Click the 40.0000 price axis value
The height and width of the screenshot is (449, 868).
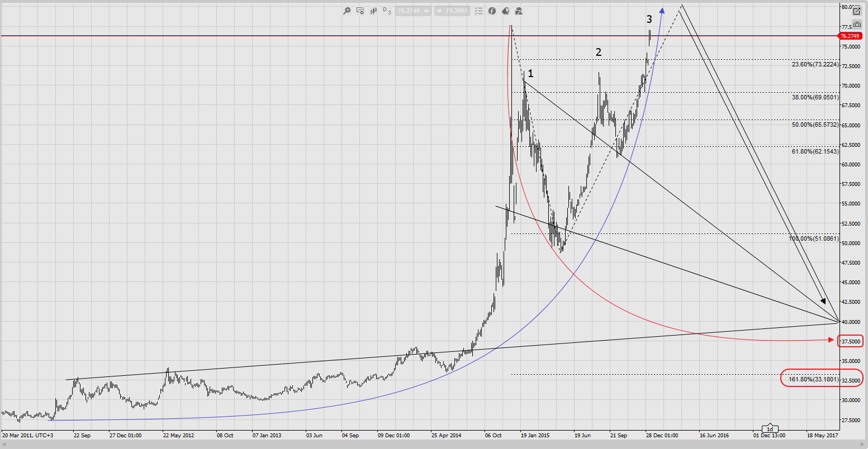coord(851,322)
